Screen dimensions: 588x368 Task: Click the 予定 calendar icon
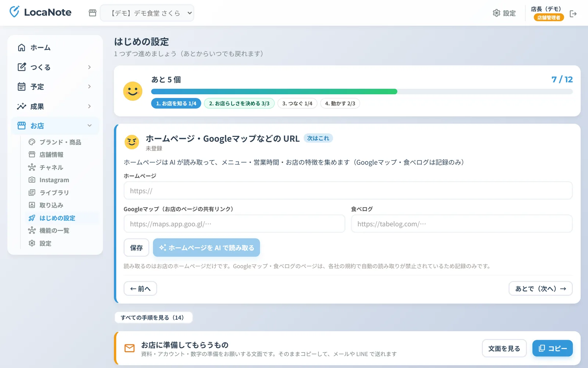[22, 86]
